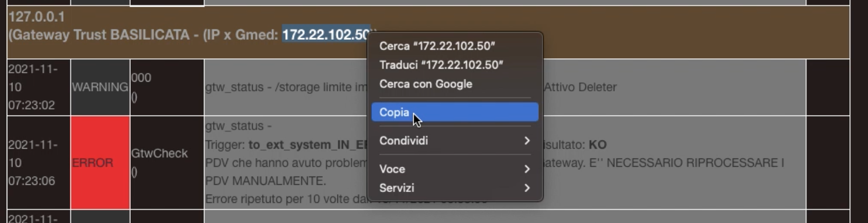Click Cerca con Google option
868x223 pixels.
(425, 84)
